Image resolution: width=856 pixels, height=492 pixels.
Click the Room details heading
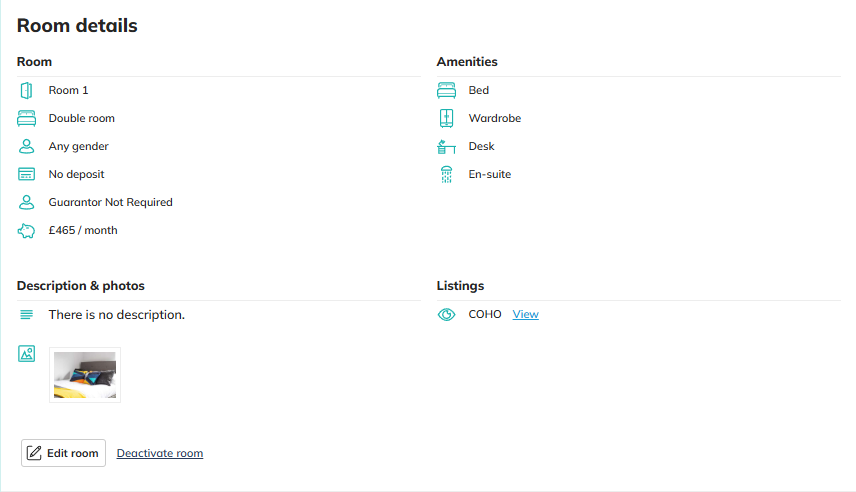point(77,26)
